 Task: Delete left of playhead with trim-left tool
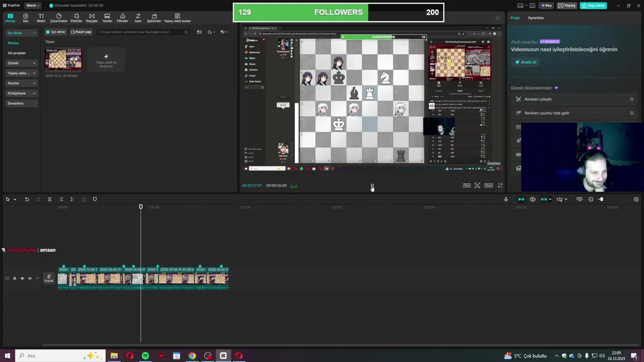pyautogui.click(x=61, y=199)
